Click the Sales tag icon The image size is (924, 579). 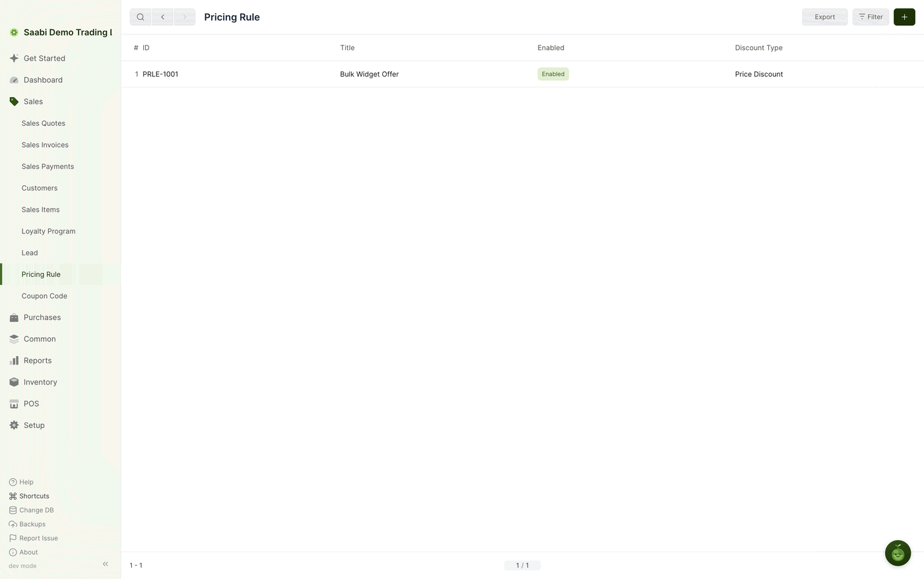coord(14,102)
